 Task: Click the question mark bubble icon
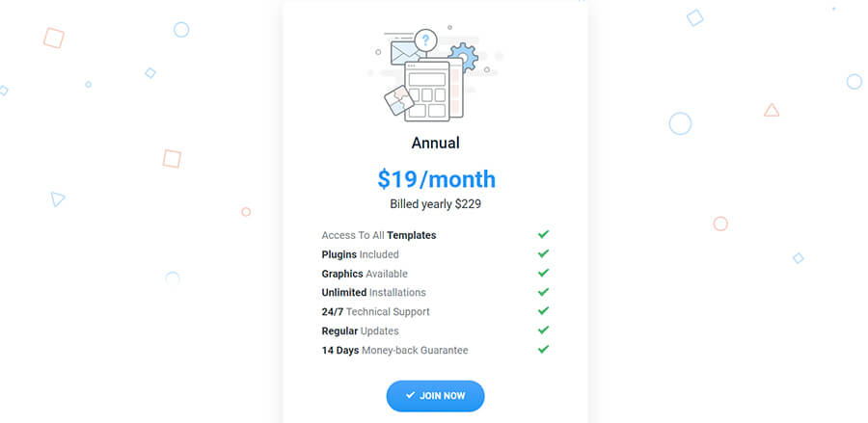[425, 40]
